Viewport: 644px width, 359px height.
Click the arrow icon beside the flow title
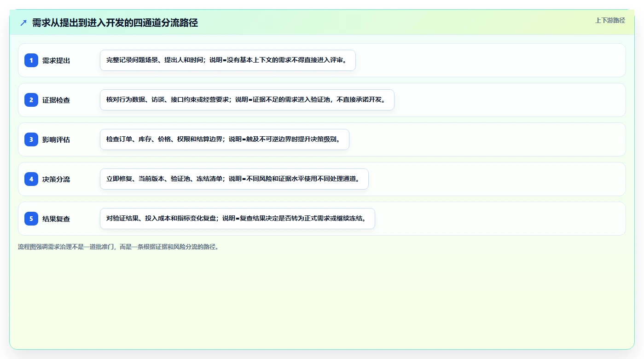[23, 23]
